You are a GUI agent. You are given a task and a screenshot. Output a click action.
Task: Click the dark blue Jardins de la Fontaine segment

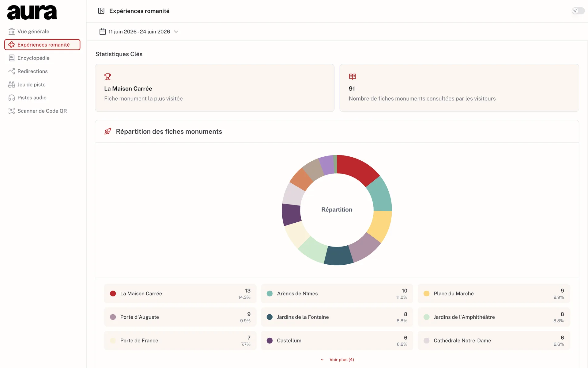point(338,256)
